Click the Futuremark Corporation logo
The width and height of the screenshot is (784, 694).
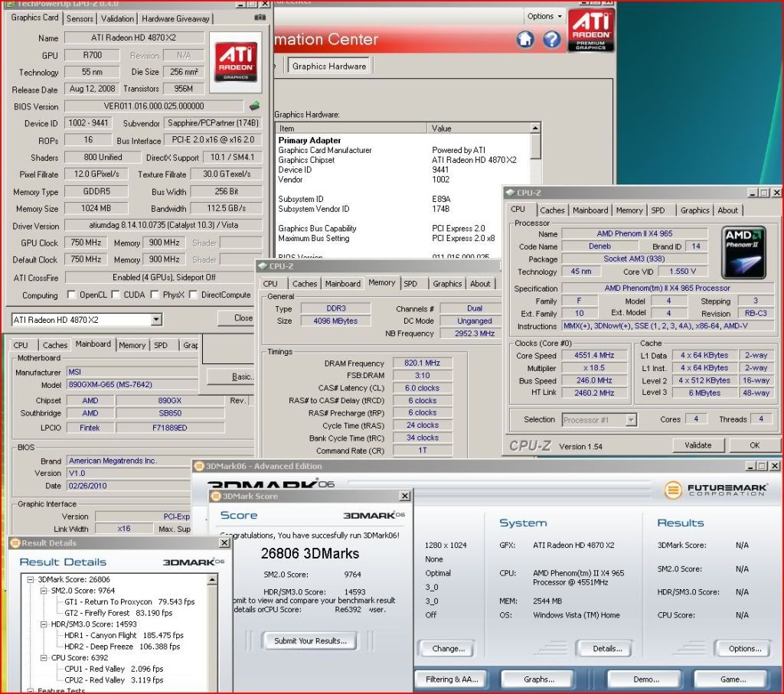[715, 490]
